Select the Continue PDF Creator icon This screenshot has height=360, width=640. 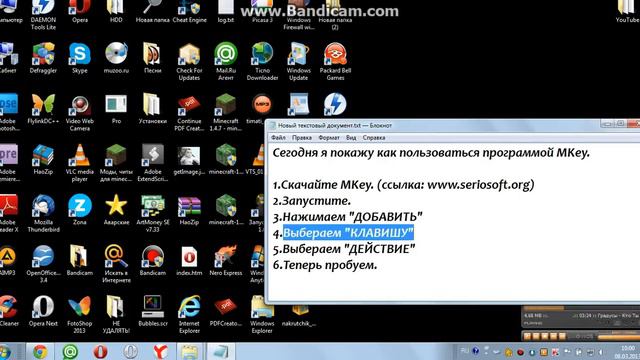click(x=189, y=112)
